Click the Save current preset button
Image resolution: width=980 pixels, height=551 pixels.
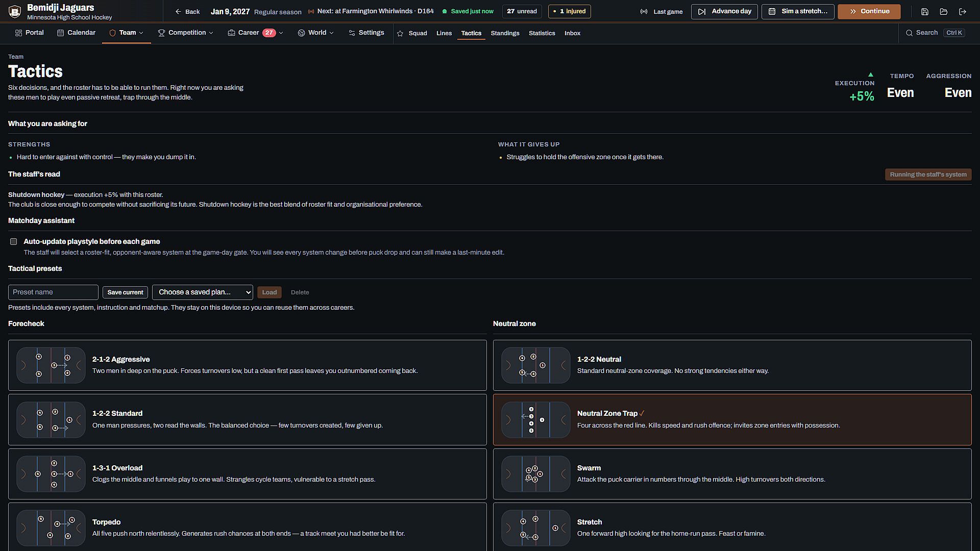tap(125, 292)
